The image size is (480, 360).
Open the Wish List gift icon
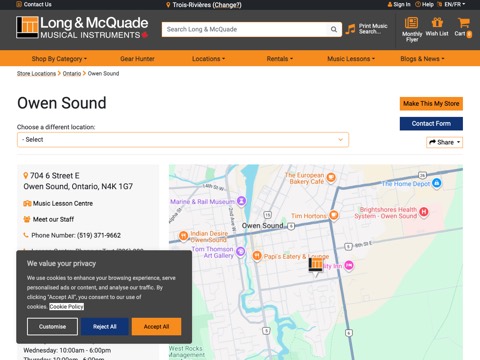[x=437, y=23]
